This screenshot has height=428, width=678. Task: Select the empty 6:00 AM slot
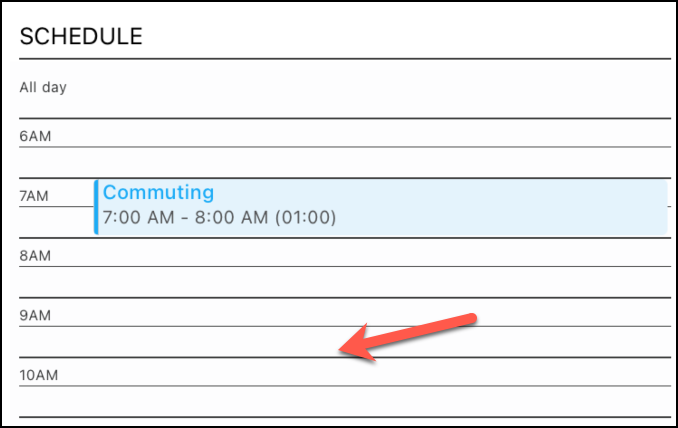(345, 133)
